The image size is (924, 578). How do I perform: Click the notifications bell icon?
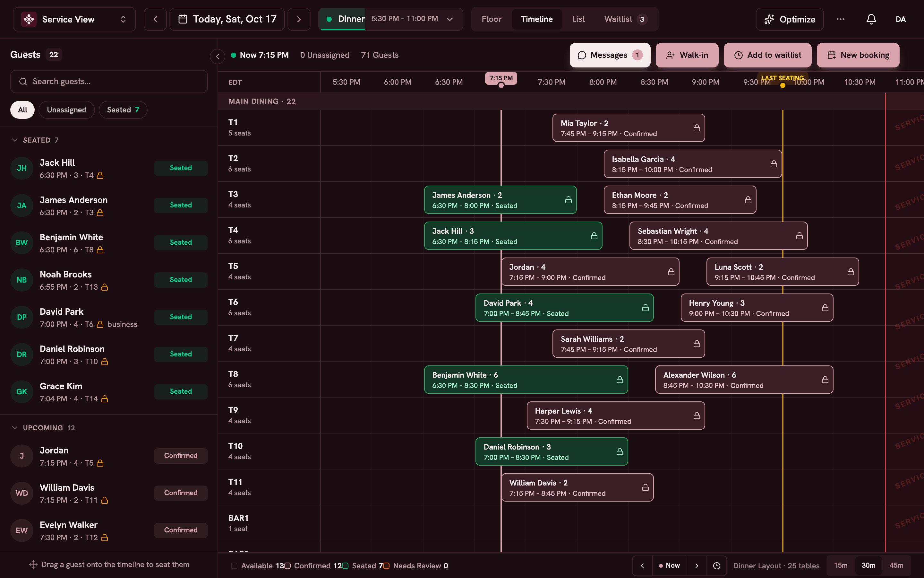[871, 19]
